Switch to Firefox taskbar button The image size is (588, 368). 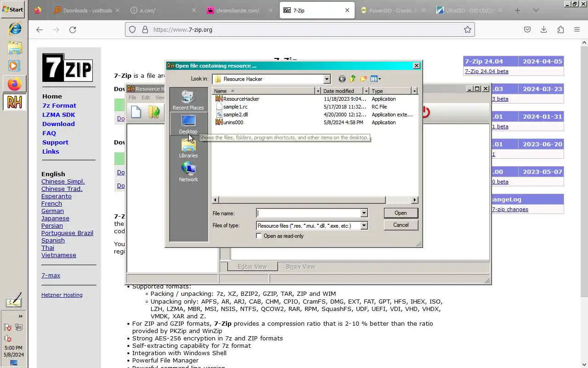(x=14, y=85)
